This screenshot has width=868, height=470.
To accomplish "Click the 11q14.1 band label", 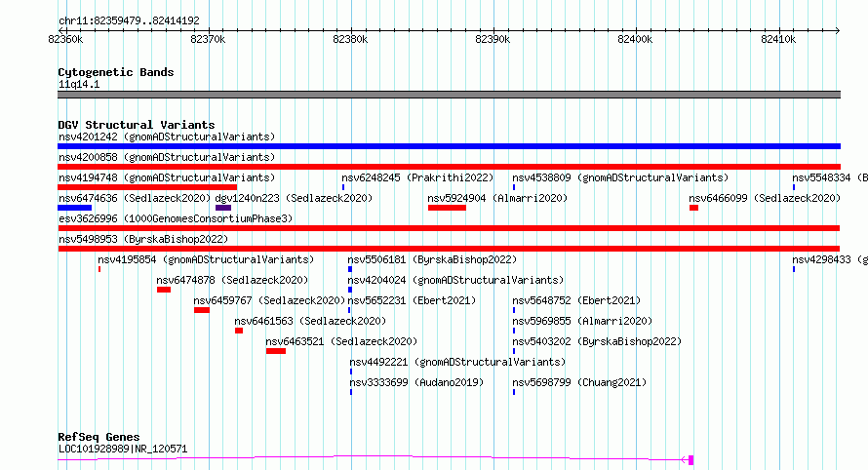I will coord(79,84).
